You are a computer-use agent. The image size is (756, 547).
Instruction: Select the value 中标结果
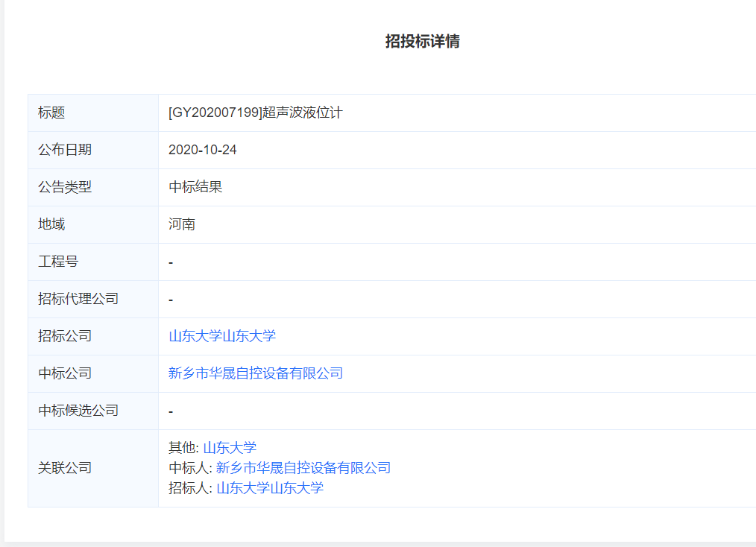coord(195,187)
